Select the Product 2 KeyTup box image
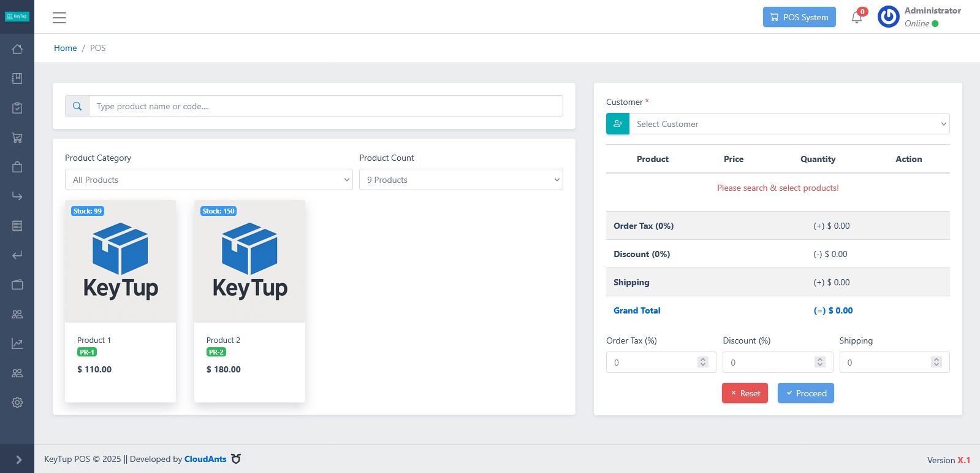The image size is (980, 473). (x=249, y=261)
